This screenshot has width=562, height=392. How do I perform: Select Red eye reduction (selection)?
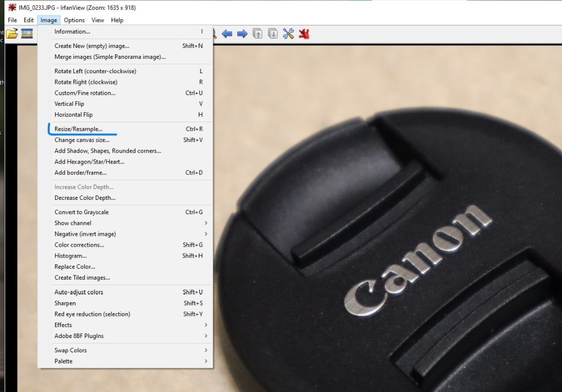(x=125, y=314)
